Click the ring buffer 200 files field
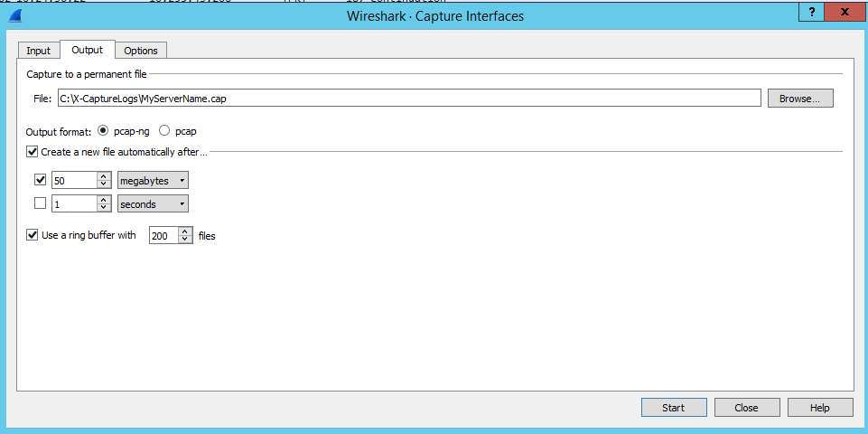Screen dimensions: 868x434 [x=163, y=236]
